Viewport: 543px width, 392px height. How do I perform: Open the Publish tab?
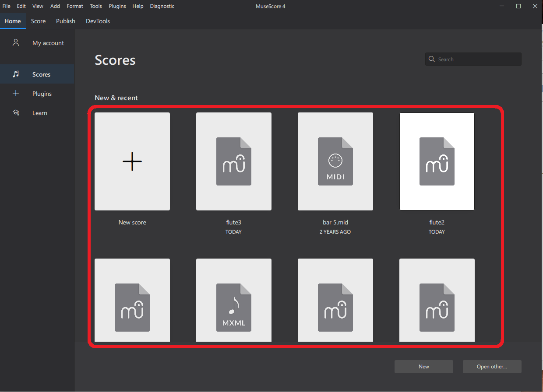(65, 21)
